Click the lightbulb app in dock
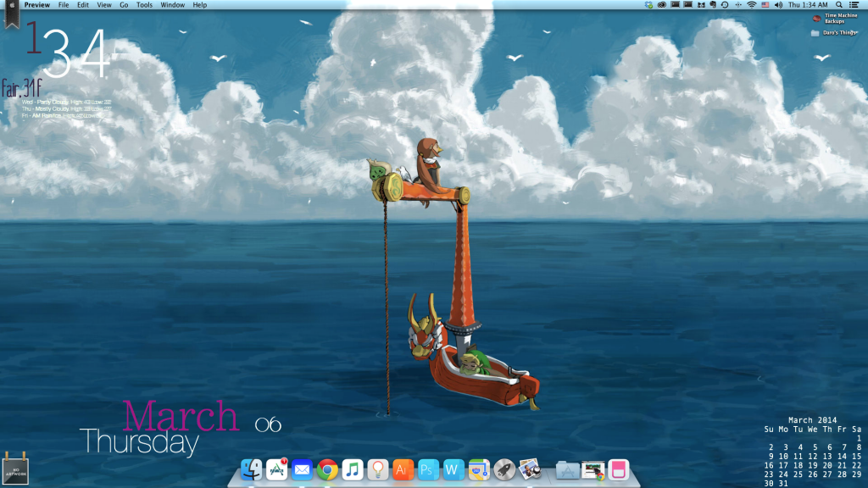Image resolution: width=868 pixels, height=488 pixels. (x=378, y=469)
